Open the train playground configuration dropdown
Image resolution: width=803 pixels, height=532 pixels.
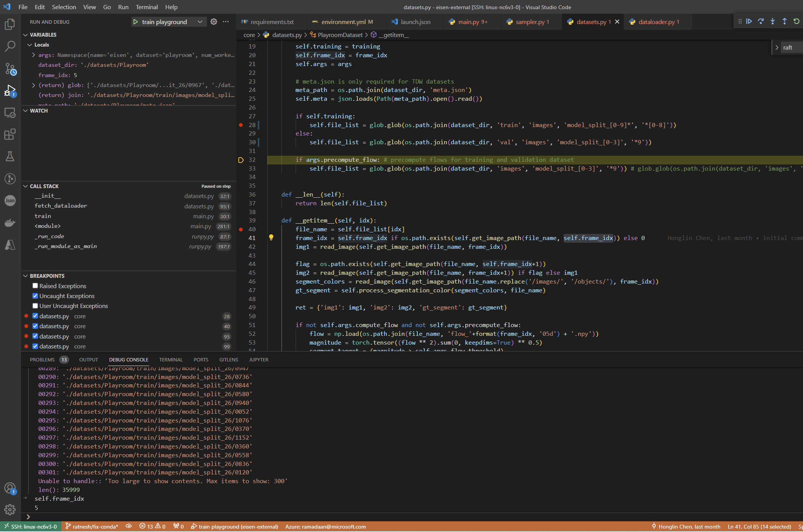coord(200,22)
